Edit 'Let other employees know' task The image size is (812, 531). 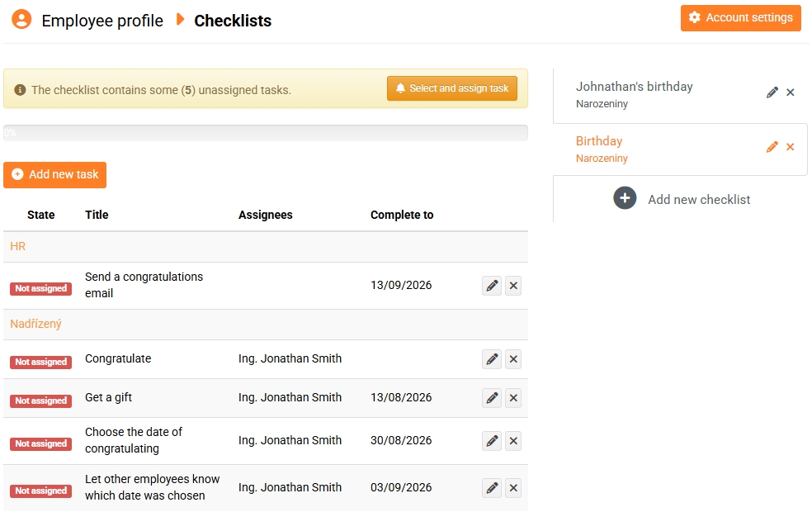pos(492,488)
